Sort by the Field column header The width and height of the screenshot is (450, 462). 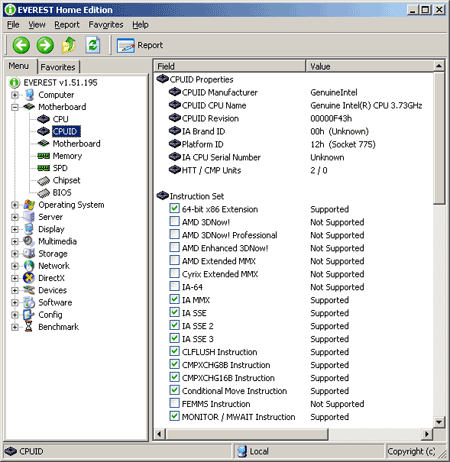pos(230,66)
